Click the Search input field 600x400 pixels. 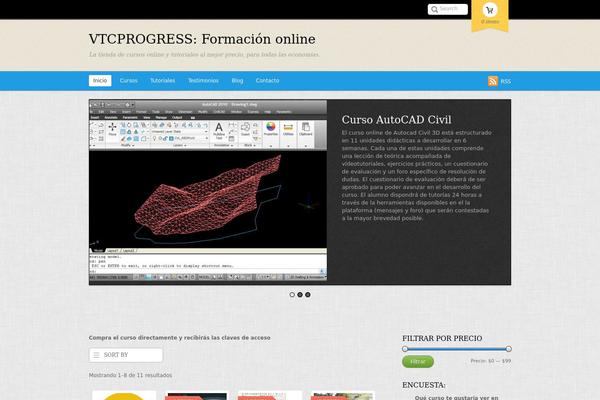pos(448,9)
